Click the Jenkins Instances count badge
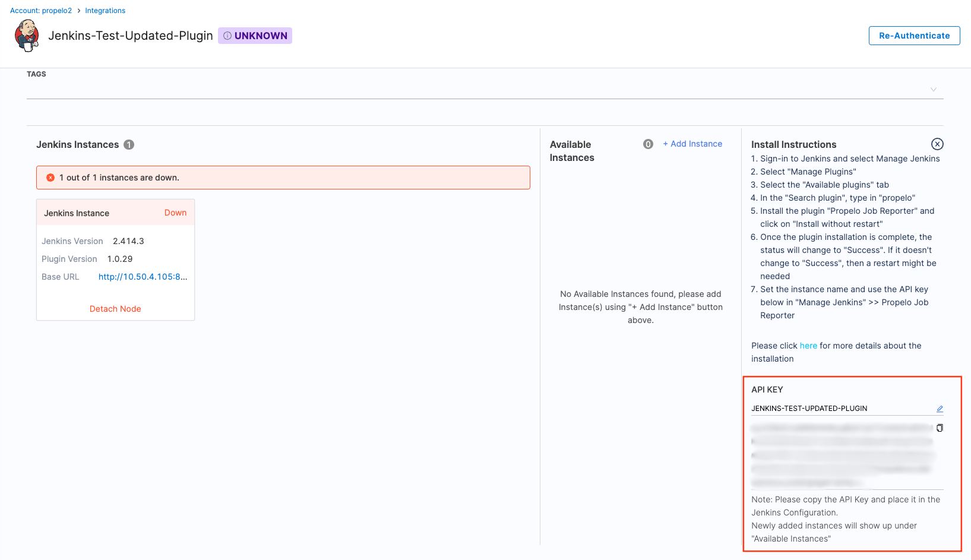971x560 pixels. pos(129,145)
